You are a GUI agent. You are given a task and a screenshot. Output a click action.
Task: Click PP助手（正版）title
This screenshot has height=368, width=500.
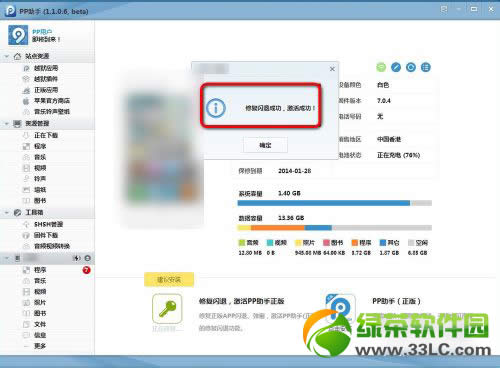pos(396,301)
